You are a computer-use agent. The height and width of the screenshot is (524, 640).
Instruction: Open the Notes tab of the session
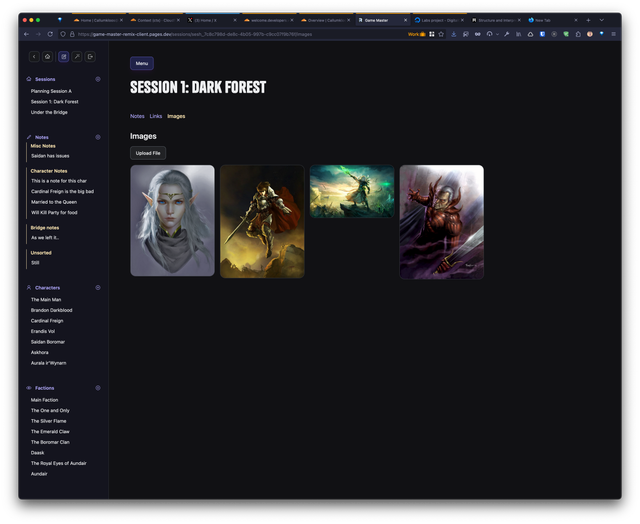(x=137, y=116)
